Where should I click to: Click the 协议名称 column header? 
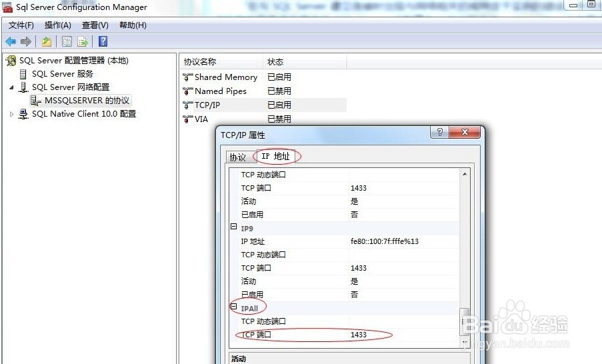tap(221, 61)
